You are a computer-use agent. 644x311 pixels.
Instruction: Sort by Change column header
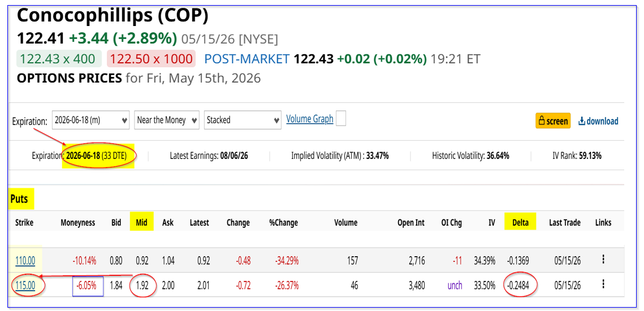(x=238, y=223)
